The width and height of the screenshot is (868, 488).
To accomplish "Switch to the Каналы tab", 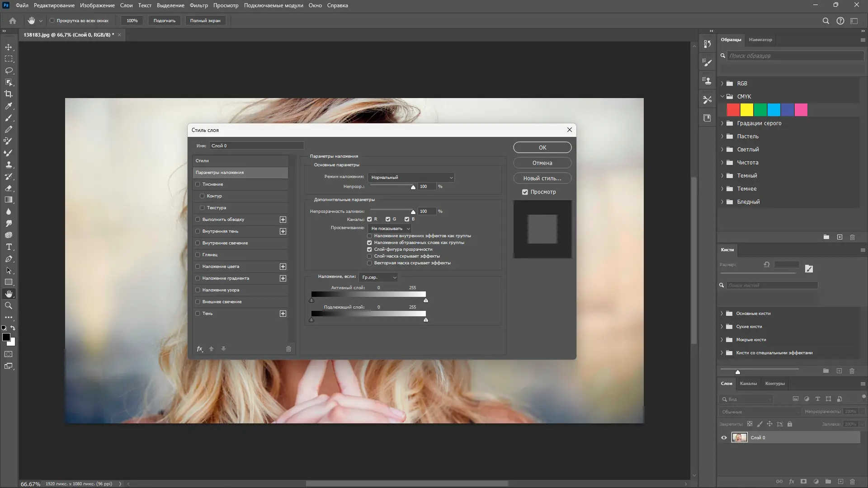I will [x=748, y=384].
